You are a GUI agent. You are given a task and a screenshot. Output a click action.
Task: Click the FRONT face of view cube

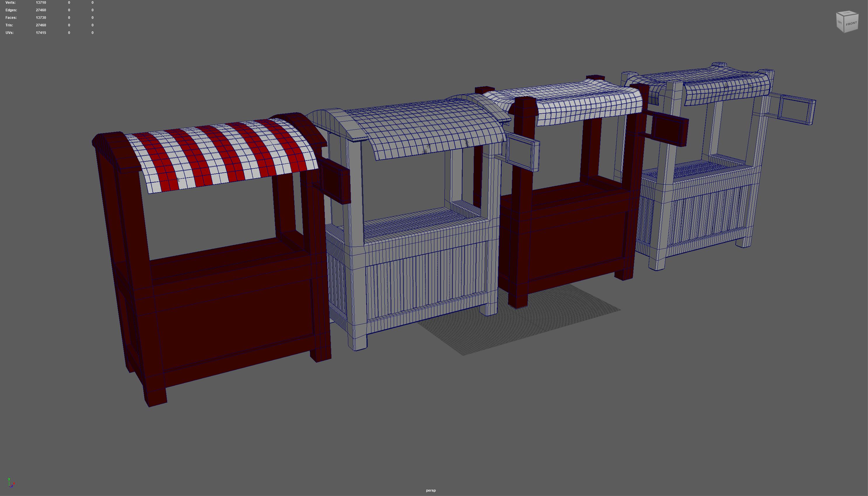pos(851,24)
